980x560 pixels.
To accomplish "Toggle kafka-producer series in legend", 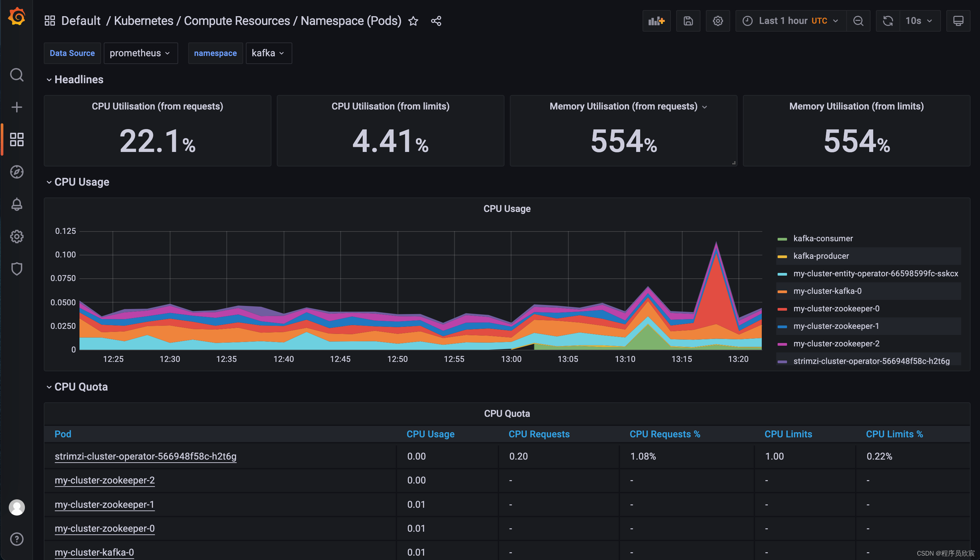I will point(821,256).
